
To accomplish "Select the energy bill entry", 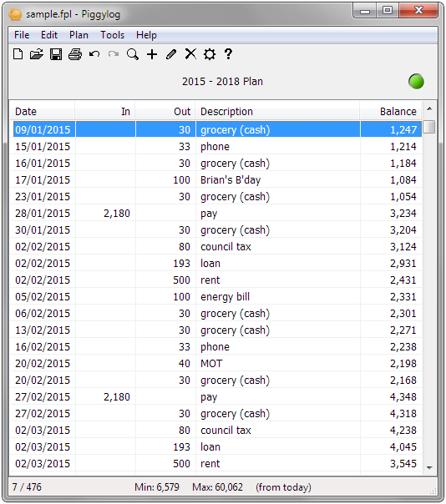I will click(x=217, y=297).
